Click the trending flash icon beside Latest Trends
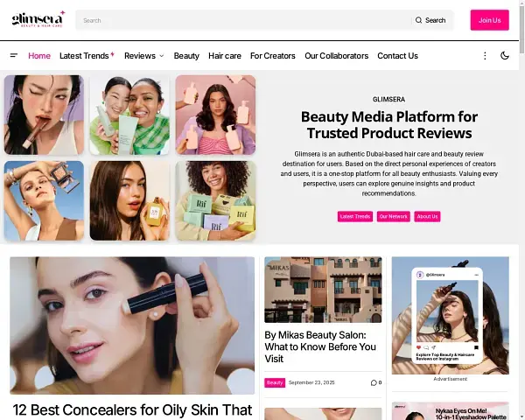This screenshot has height=420, width=525. pos(113,54)
